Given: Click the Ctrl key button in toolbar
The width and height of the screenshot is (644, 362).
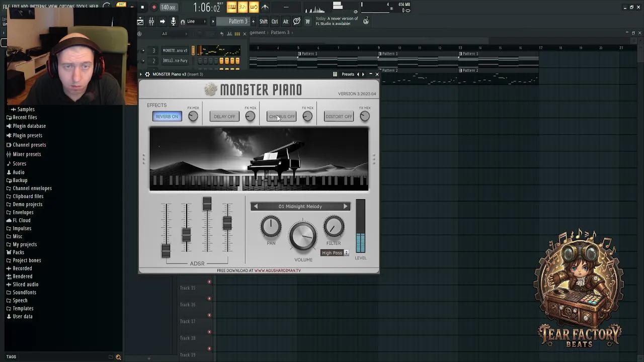Looking at the screenshot, I should coord(275,22).
